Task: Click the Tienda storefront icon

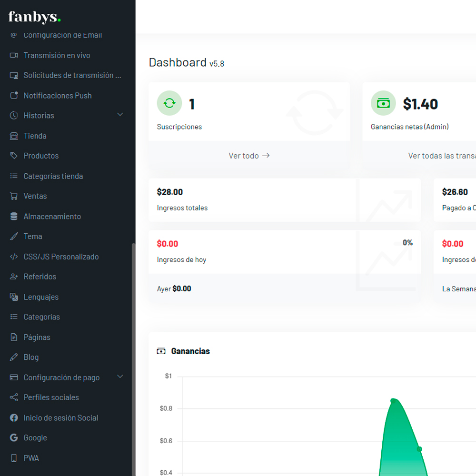Action: pyautogui.click(x=14, y=136)
